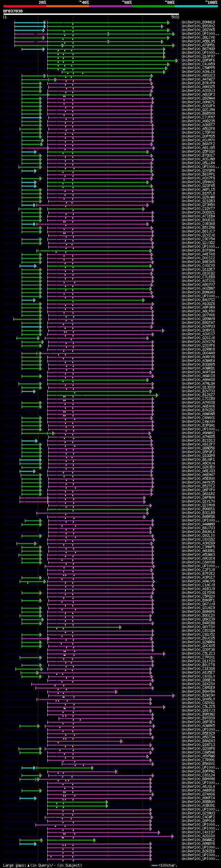Open hit UniRef100_B9HN19

(198, 22)
